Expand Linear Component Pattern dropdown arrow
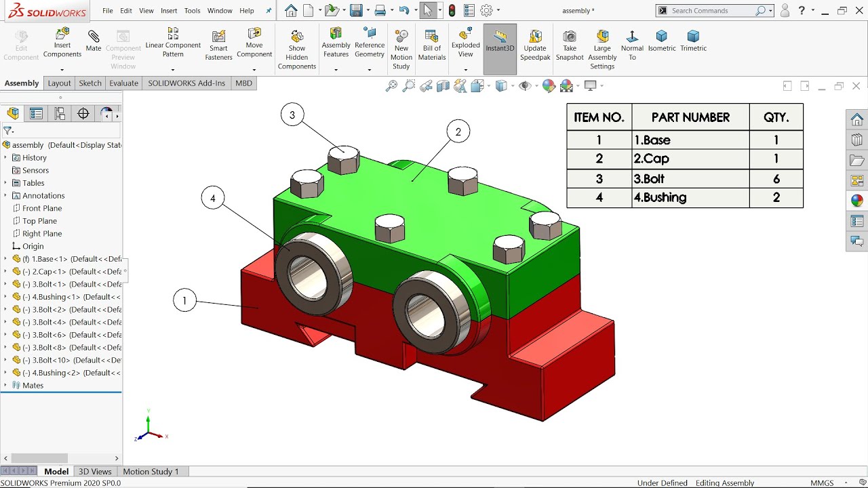The width and height of the screenshot is (868, 488). (x=173, y=70)
